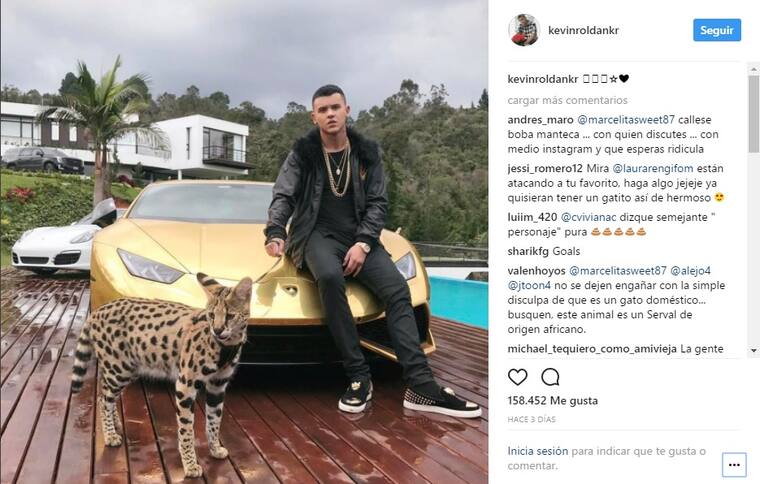Click the post photo of the gold car

pos(244,242)
